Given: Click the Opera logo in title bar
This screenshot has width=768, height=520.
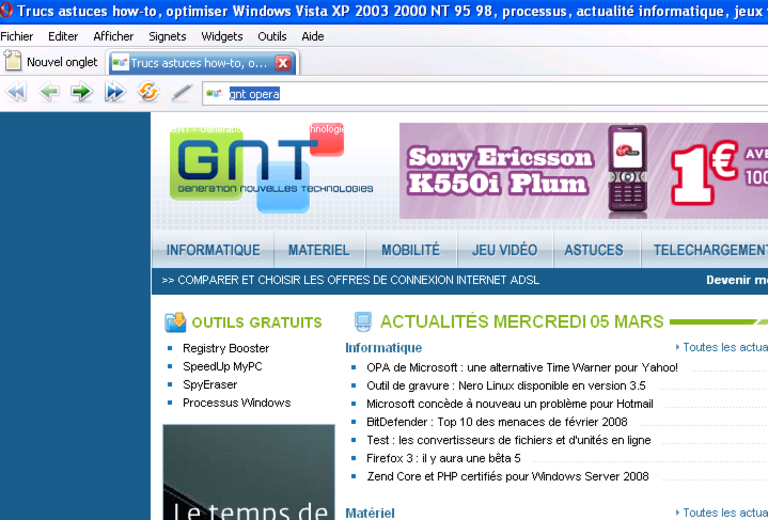Looking at the screenshot, I should (6, 10).
